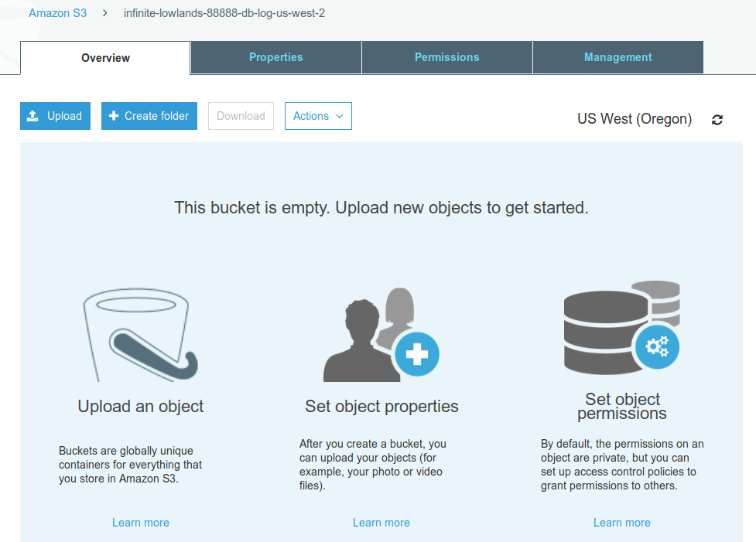Click the refresh icon beside US West (Oregon)
The width and height of the screenshot is (756, 542).
point(717,120)
